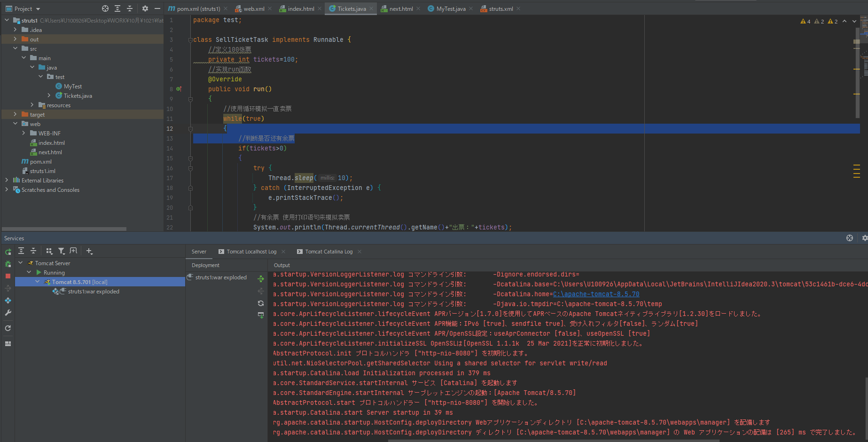Collapse all in the Project panel toolbar
The image size is (868, 442).
[x=130, y=8]
